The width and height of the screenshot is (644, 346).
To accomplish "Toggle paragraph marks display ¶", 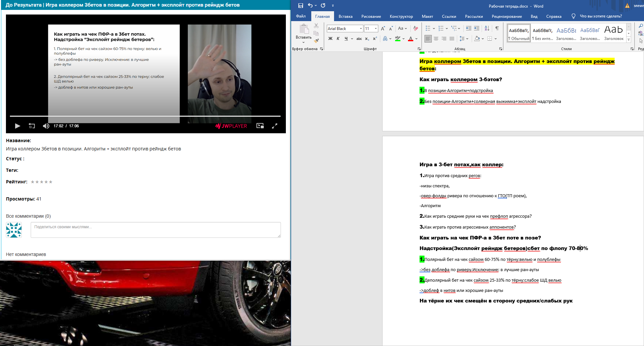I will 497,28.
